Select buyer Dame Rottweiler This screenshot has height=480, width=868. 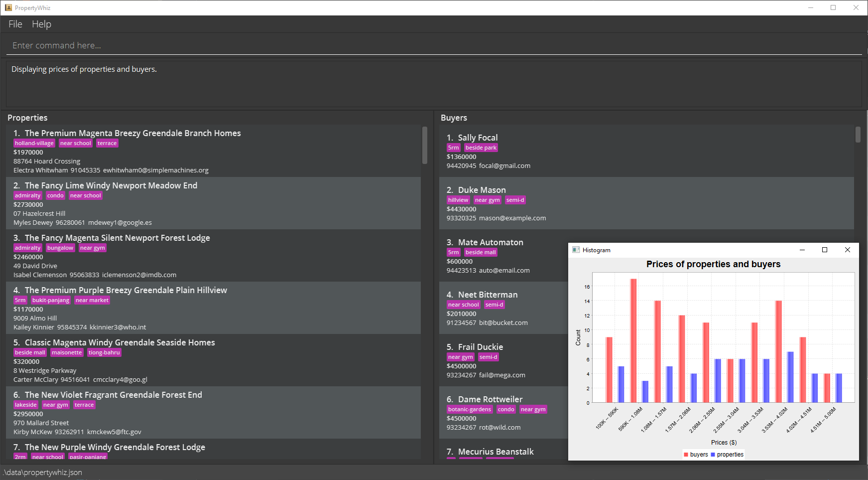click(x=503, y=413)
